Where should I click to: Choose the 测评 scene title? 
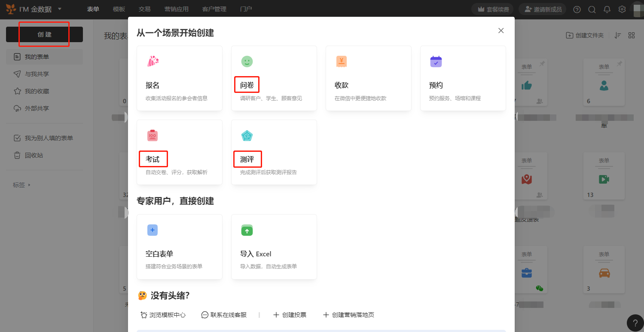point(247,159)
